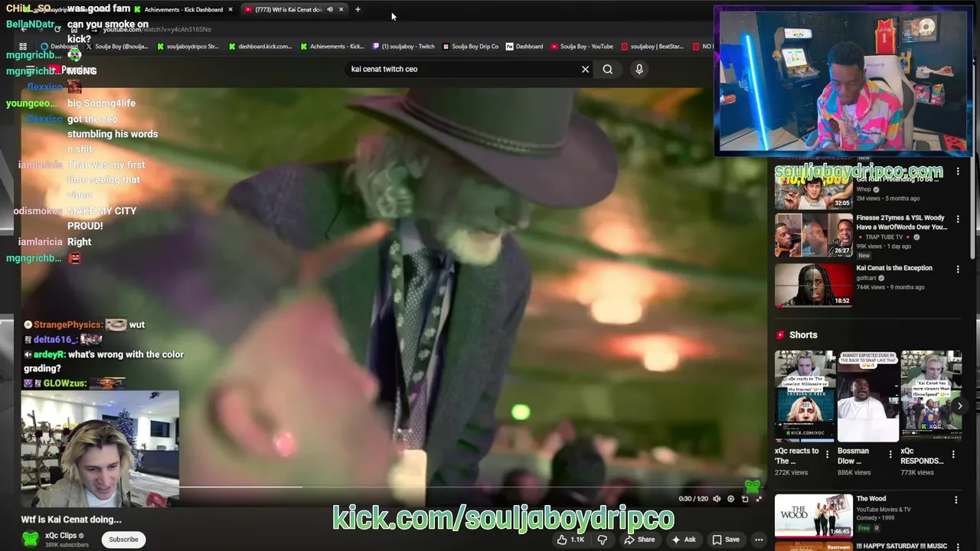The height and width of the screenshot is (551, 980).
Task: Open options for 'Kai Cenat is the Exception'
Action: [x=958, y=269]
